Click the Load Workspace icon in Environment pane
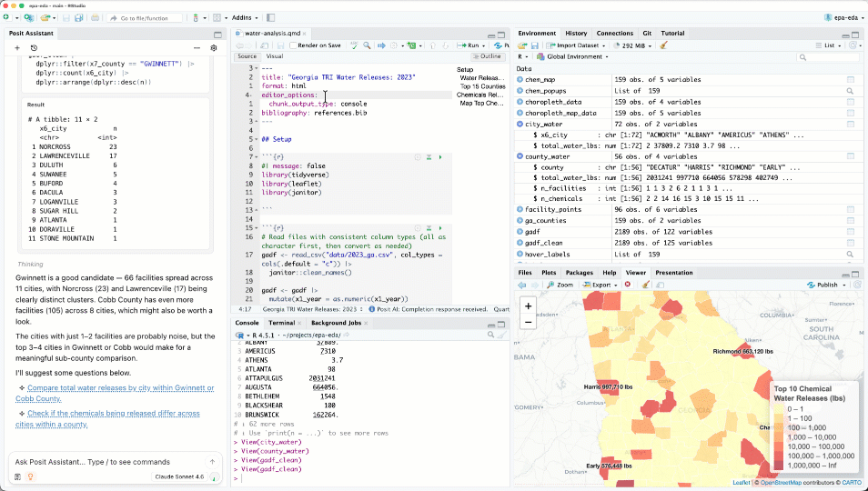Image resolution: width=868 pixels, height=491 pixels. pyautogui.click(x=522, y=45)
